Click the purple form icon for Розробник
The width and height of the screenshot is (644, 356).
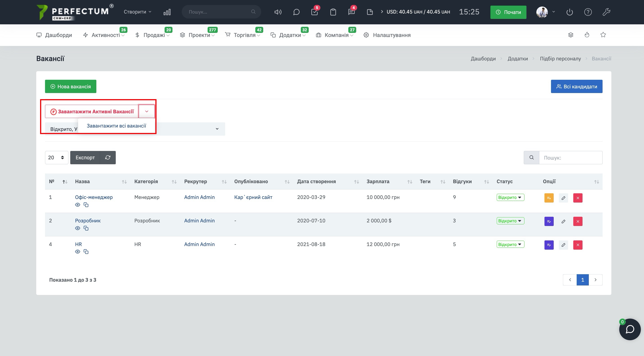[549, 221]
